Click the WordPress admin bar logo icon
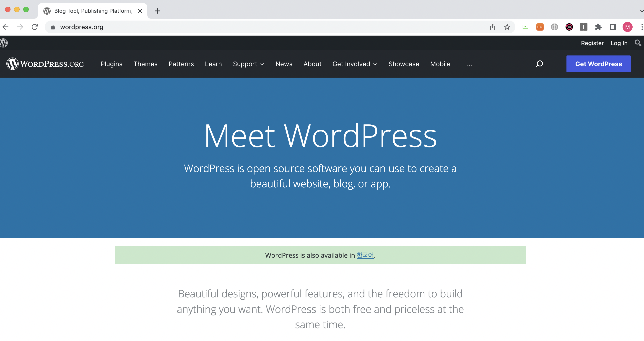Screen dimensions: 644x341 (x=4, y=43)
